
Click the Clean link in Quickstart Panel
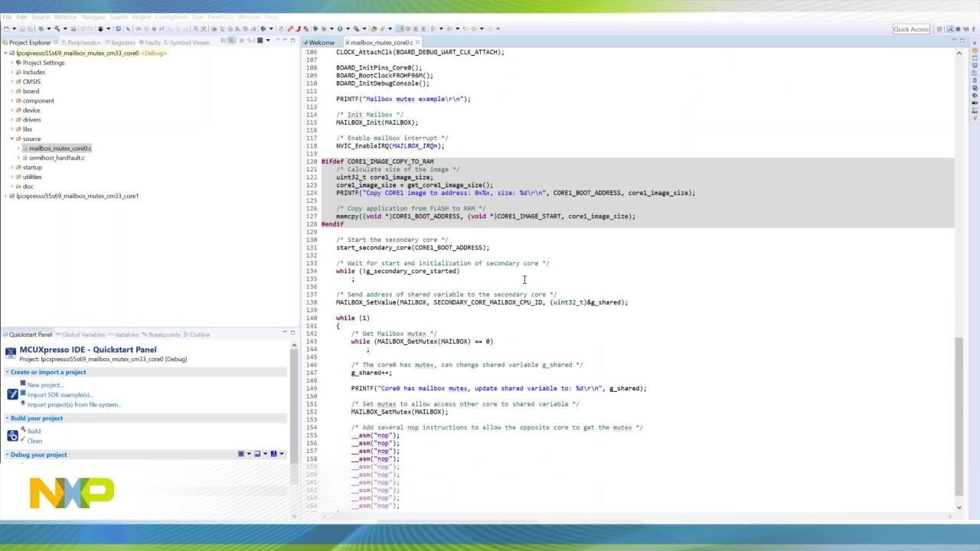click(34, 441)
